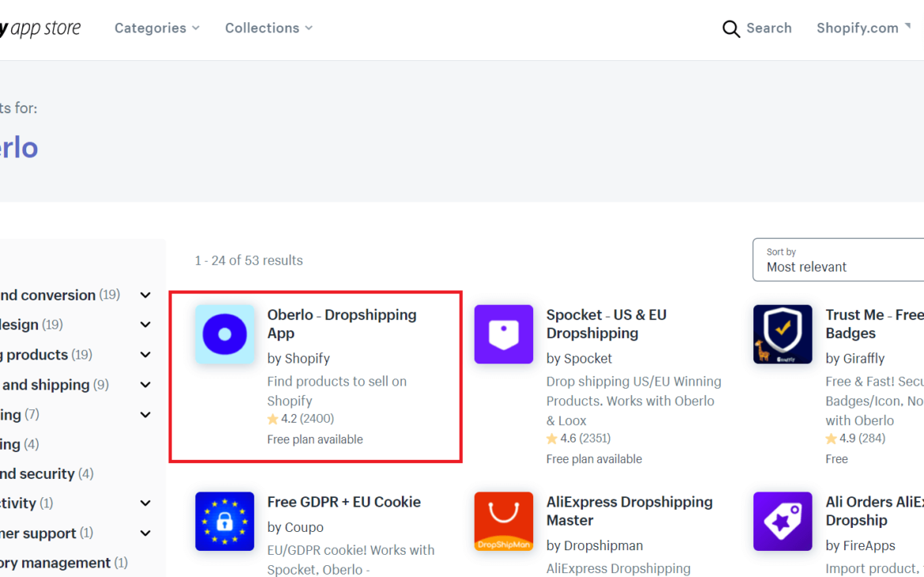Expand the chevron in the (7) filter row
924x577 pixels.
(x=145, y=415)
